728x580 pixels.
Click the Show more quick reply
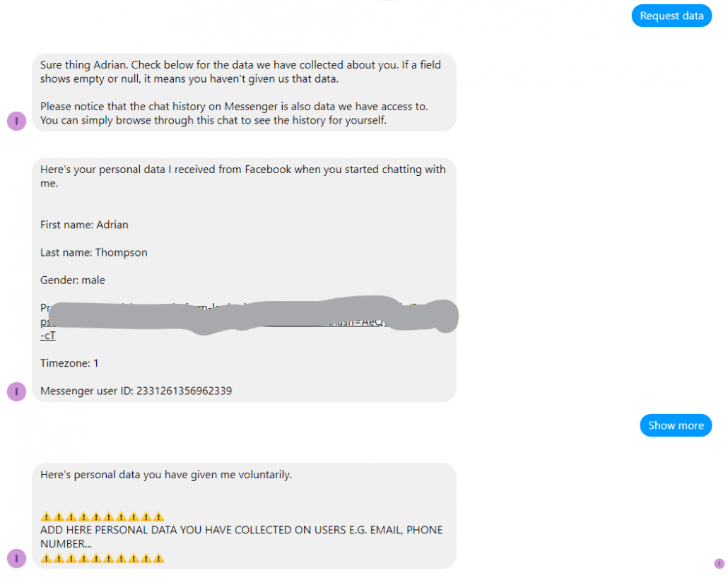pos(676,425)
